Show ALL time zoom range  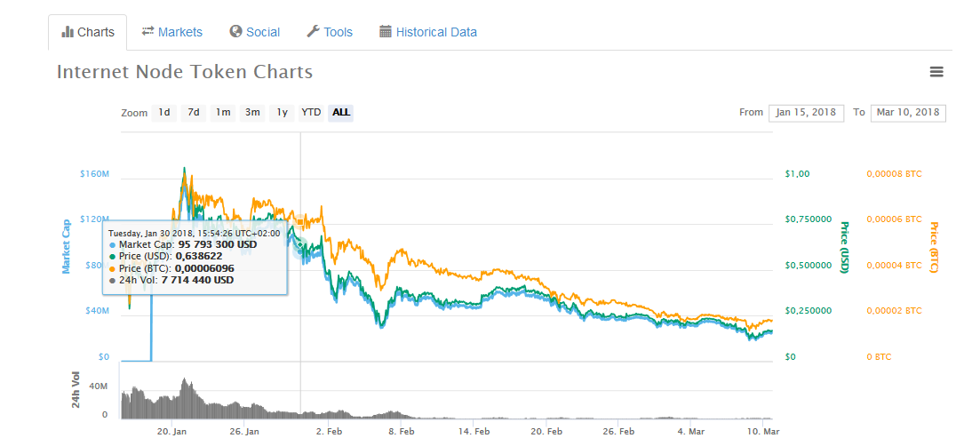[x=340, y=112]
